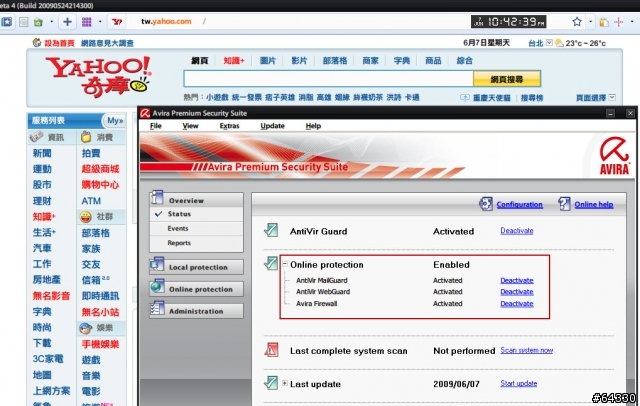
Task: Open 新聞 in Yahoo service list
Action: pos(42,153)
